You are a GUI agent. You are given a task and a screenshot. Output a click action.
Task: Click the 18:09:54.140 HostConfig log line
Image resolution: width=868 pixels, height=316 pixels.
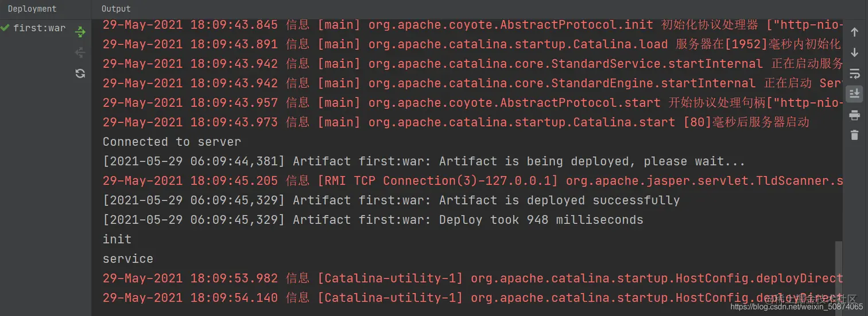472,298
